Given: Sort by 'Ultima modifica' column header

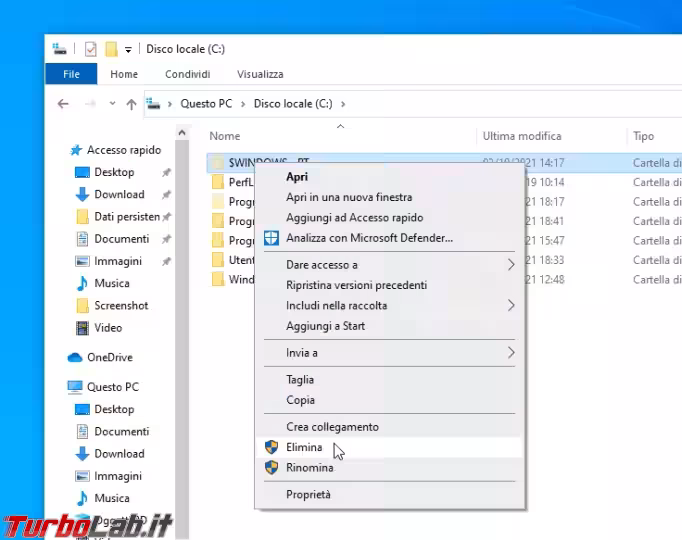Looking at the screenshot, I should [522, 136].
